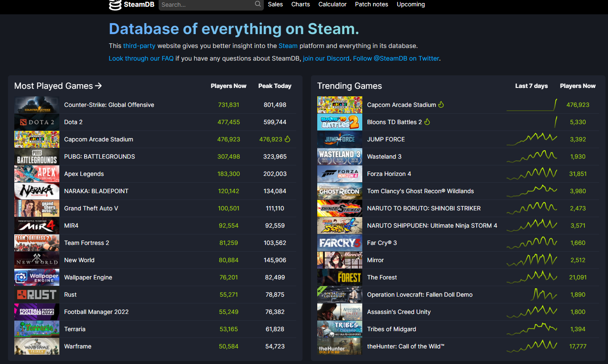The image size is (608, 364).
Task: Click the JUMP FORCE 7-day trend graph
Action: click(x=532, y=139)
